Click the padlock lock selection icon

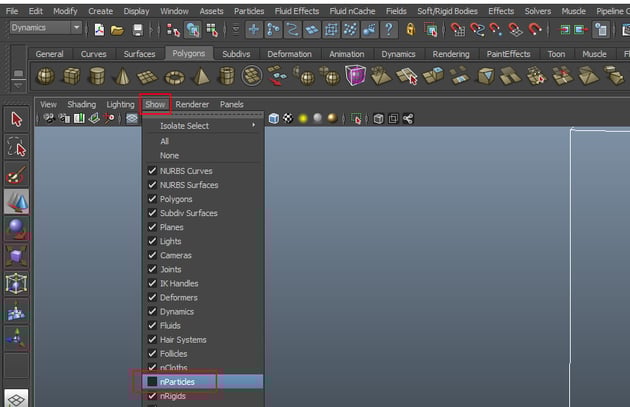410,30
